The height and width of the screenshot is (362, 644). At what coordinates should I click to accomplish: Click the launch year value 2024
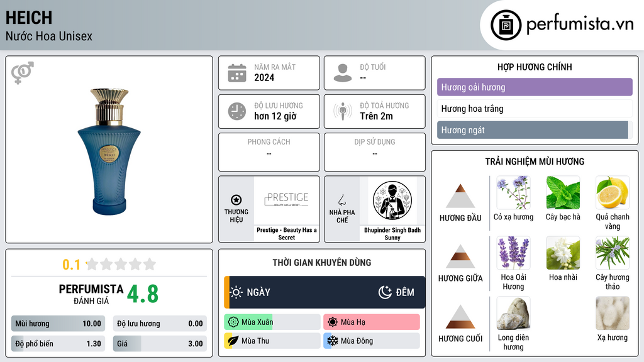tap(264, 77)
